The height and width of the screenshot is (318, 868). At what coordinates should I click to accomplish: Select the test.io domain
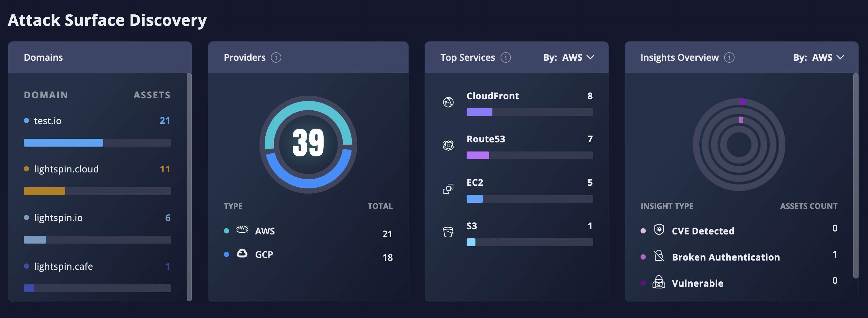(x=48, y=121)
